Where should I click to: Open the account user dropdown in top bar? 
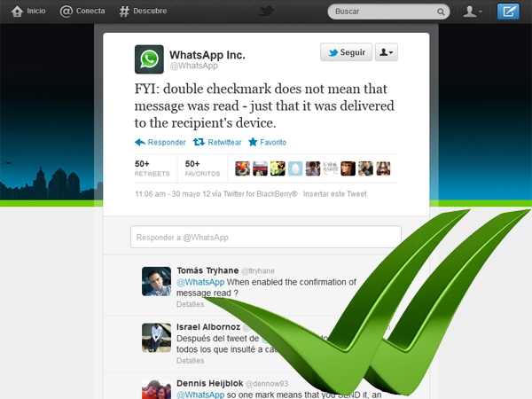[473, 12]
